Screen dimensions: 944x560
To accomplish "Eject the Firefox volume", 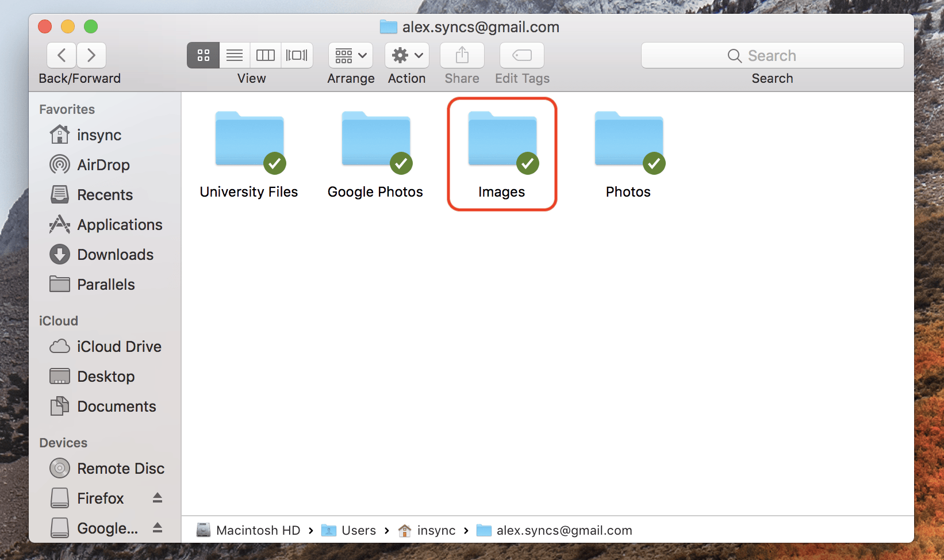I will click(x=158, y=498).
